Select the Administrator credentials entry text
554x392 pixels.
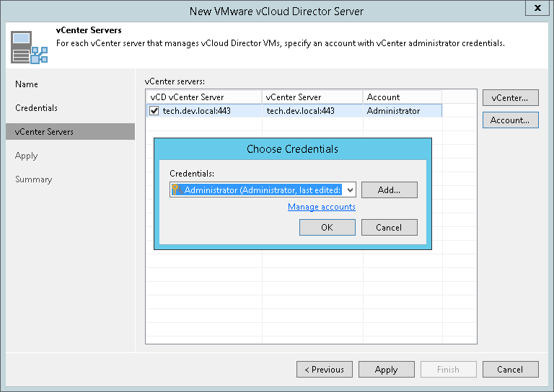coord(263,190)
